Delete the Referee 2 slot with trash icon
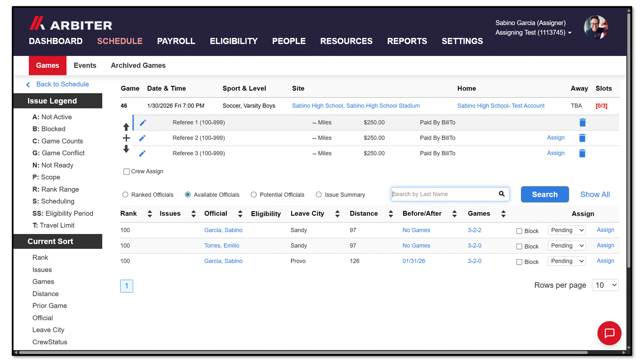The image size is (644, 362). click(x=582, y=138)
